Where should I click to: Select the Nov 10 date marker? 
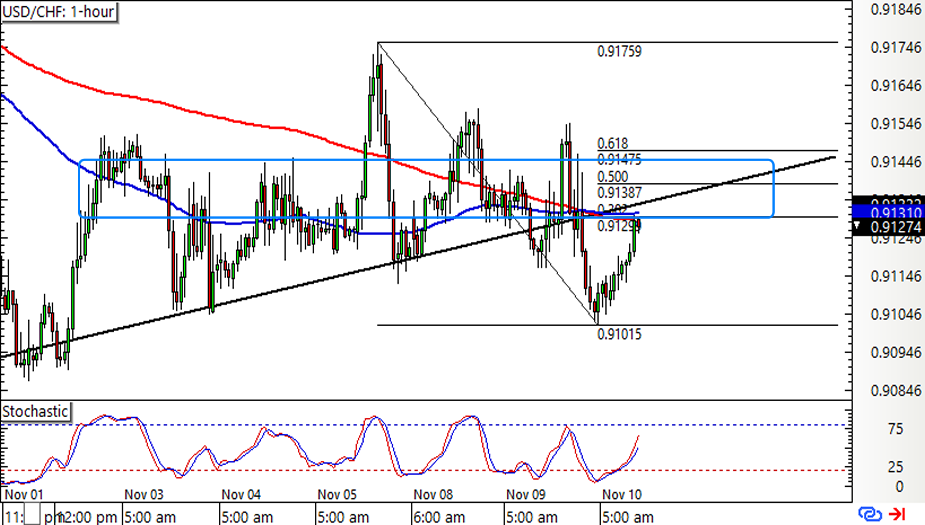click(x=622, y=495)
